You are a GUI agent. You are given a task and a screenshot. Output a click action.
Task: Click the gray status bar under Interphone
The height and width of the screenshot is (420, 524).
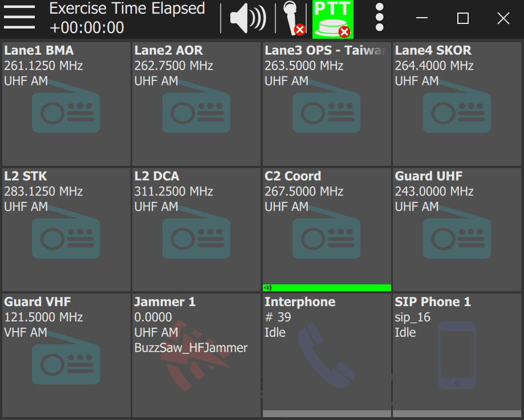click(x=327, y=414)
